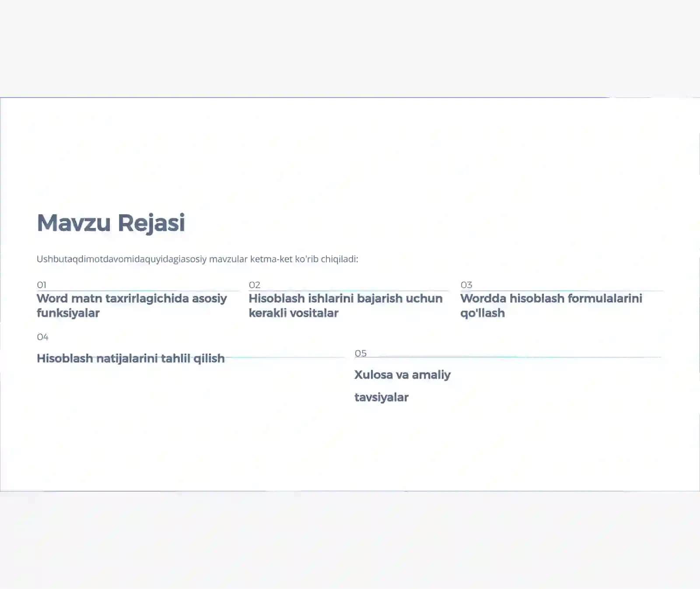Click the number label '02'
700x589 pixels.
point(255,285)
